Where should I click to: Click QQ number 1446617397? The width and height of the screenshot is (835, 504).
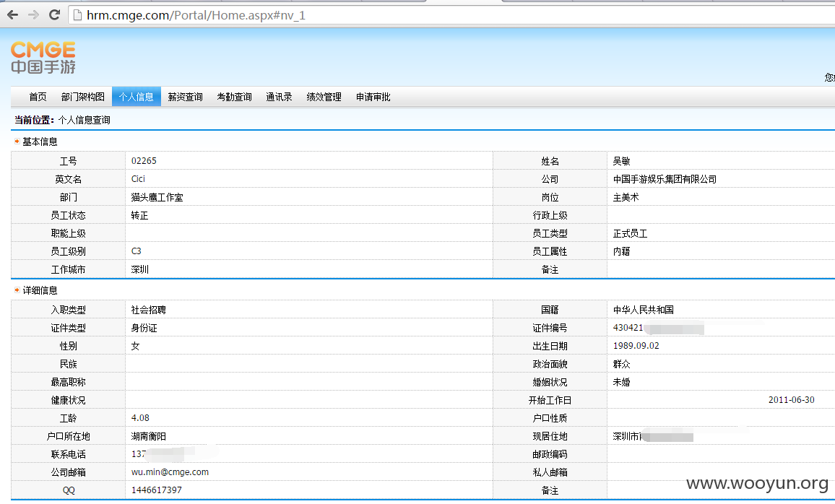(157, 490)
